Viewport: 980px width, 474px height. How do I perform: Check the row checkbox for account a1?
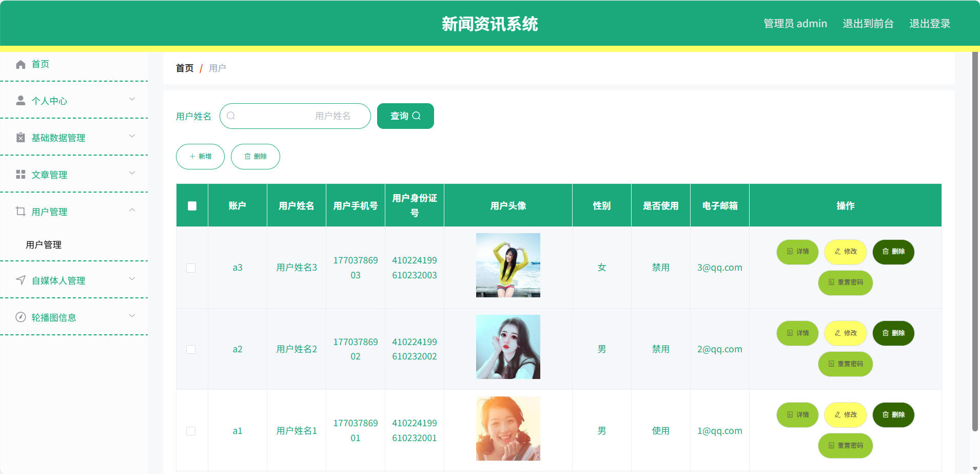point(191,431)
